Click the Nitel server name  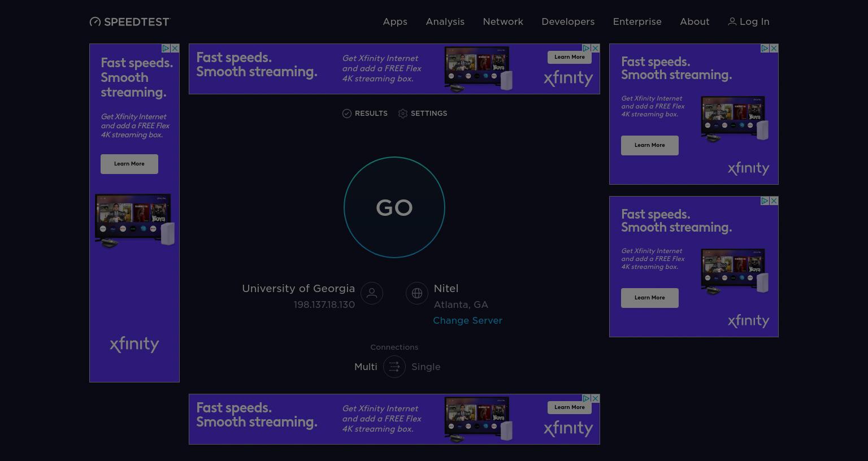(x=446, y=288)
